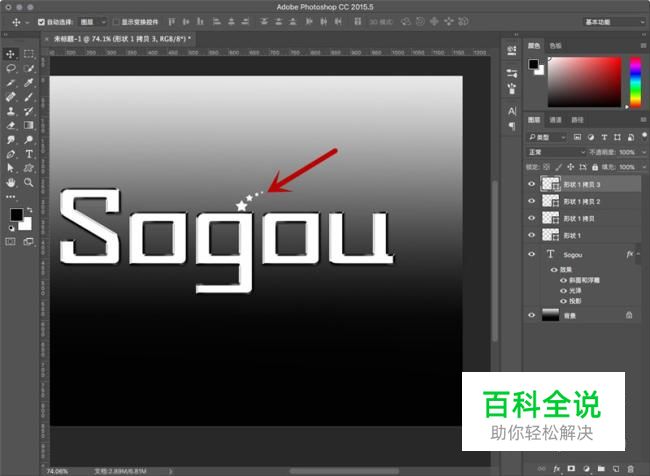Lock all on the padlock icon

(x=595, y=167)
